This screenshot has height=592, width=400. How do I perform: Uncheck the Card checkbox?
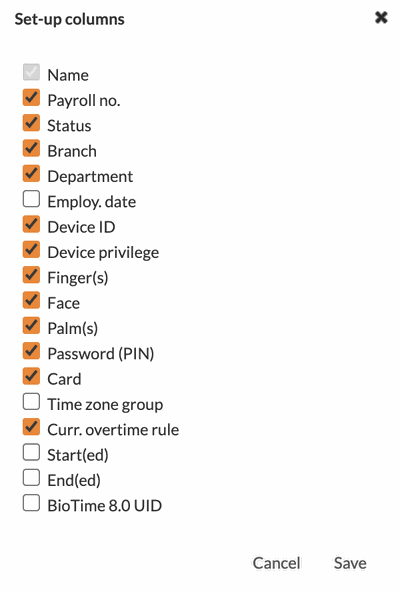(31, 376)
